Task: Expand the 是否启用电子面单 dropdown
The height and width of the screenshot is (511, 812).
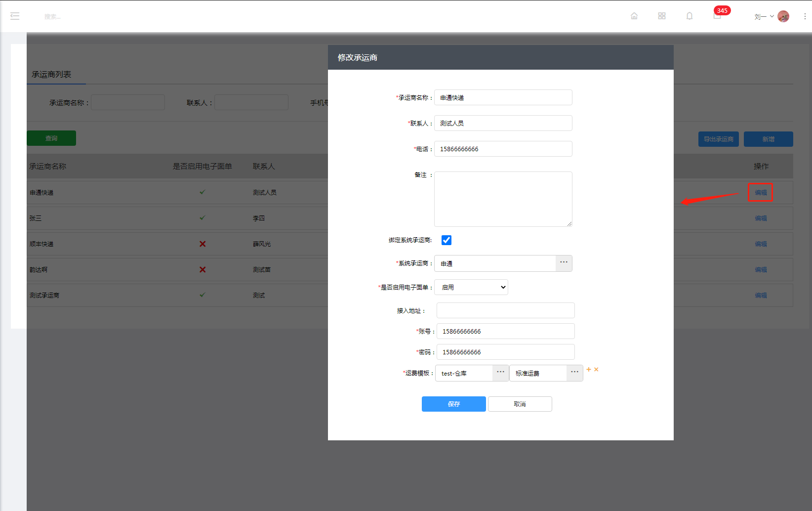Action: point(471,287)
